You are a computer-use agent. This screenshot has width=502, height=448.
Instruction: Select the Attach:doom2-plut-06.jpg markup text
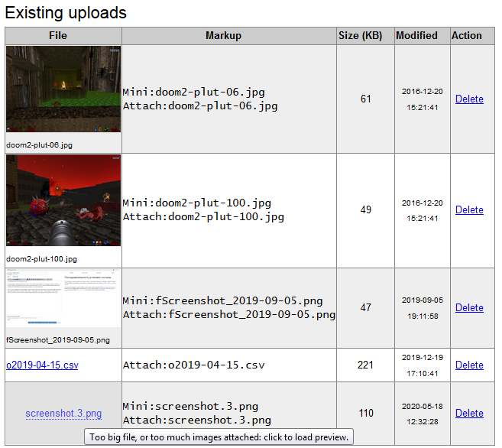point(200,106)
